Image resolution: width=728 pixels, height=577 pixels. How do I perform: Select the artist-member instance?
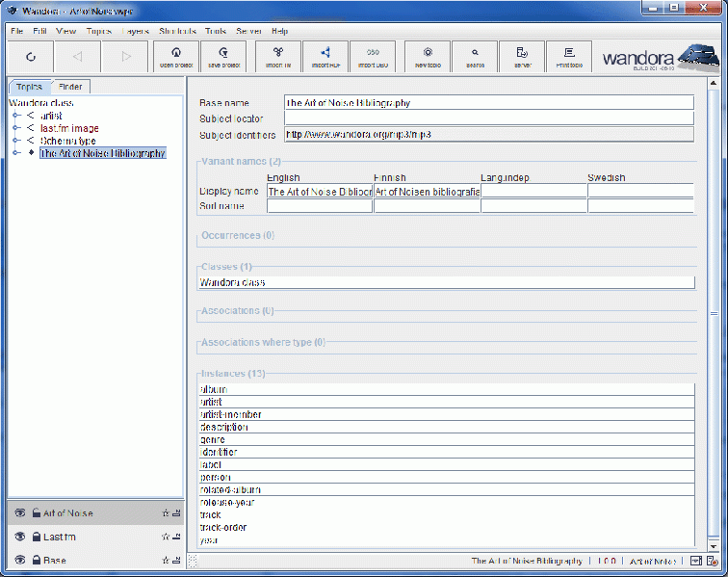[231, 414]
